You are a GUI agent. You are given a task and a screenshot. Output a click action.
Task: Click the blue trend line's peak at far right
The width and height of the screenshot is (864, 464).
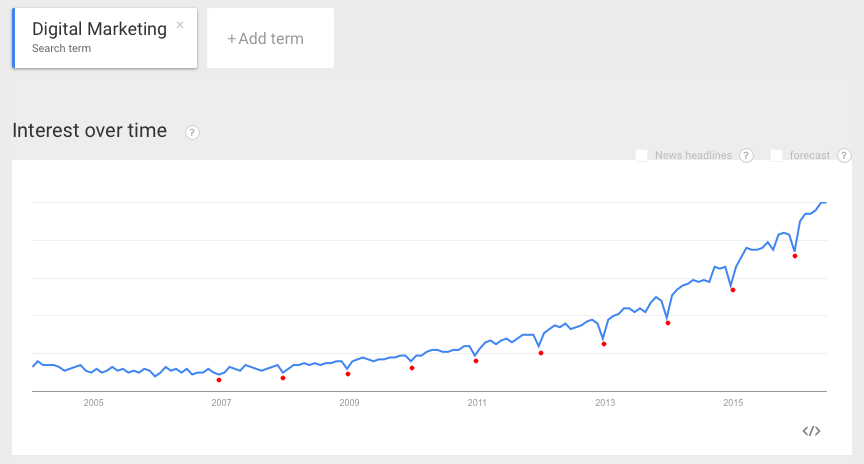[824, 203]
